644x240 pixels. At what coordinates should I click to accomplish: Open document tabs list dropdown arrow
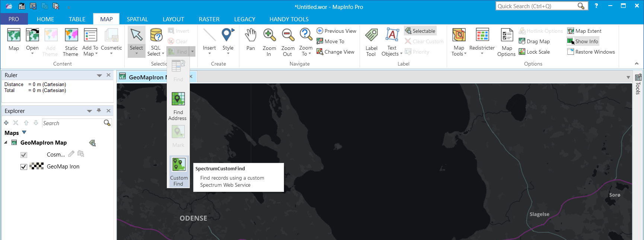pyautogui.click(x=628, y=77)
